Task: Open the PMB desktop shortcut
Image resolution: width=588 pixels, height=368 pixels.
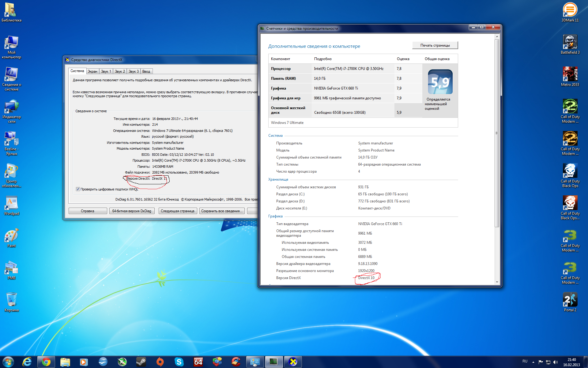Action: click(11, 270)
